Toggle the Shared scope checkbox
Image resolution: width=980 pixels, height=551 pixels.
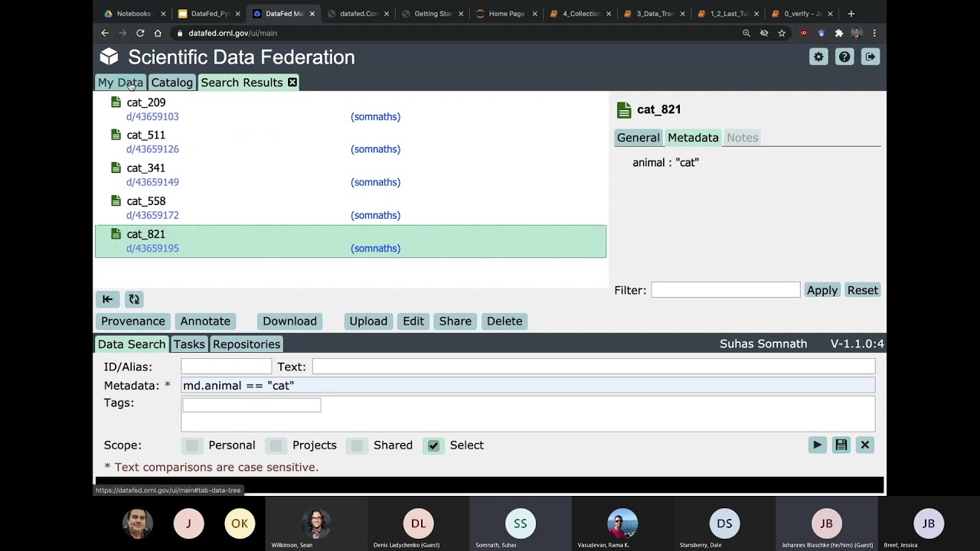(x=357, y=445)
